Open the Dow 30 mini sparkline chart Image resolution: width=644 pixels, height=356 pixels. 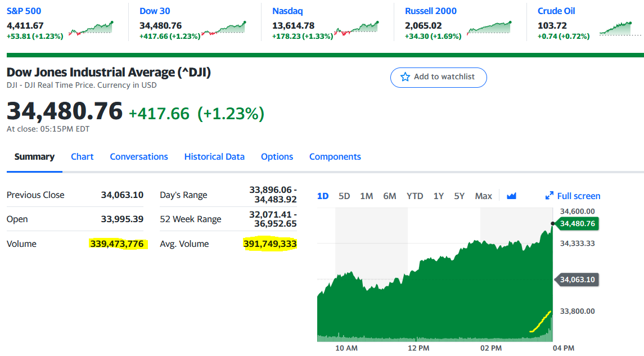pos(223,28)
